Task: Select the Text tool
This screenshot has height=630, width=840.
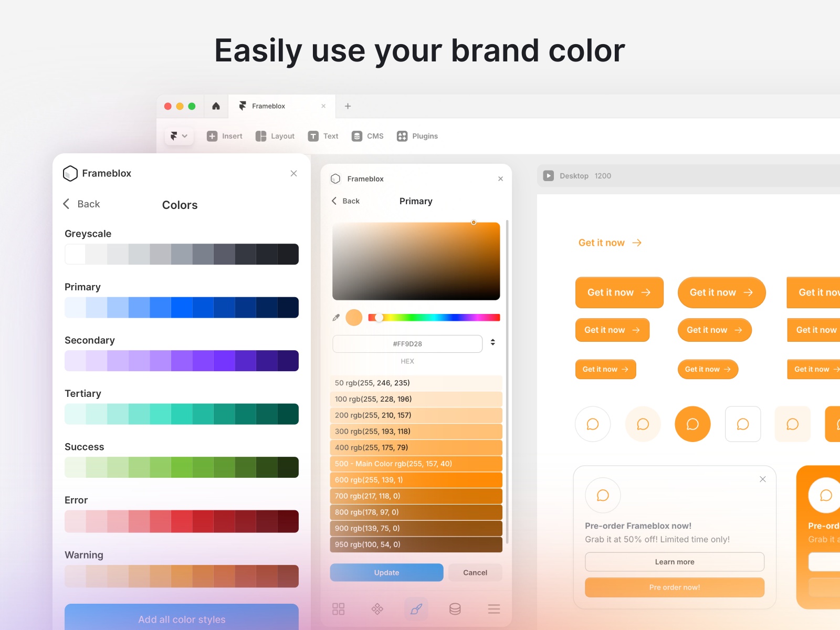Action: [323, 136]
